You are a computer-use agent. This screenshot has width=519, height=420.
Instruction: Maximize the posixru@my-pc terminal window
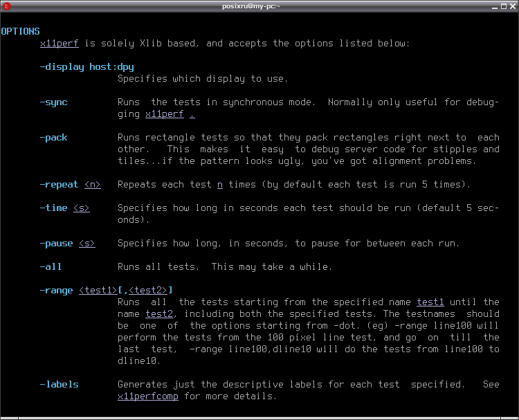click(504, 6)
